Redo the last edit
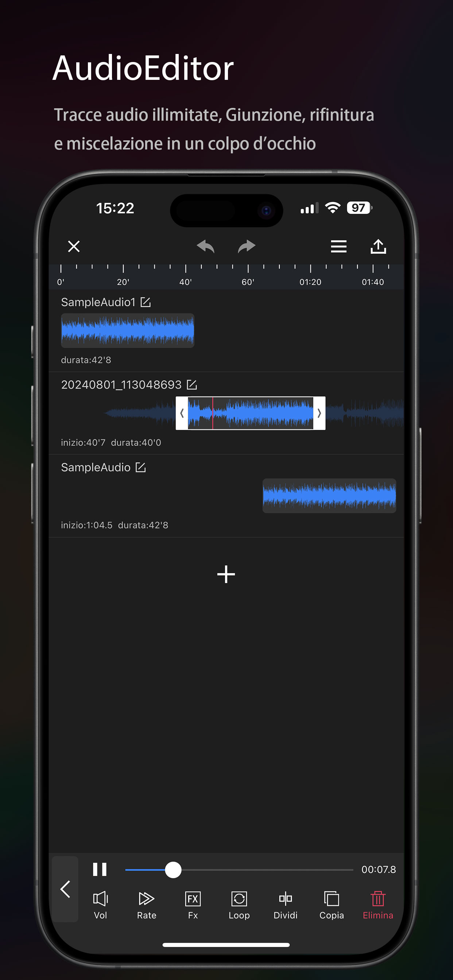Screen dimensions: 453x980 [x=247, y=246]
